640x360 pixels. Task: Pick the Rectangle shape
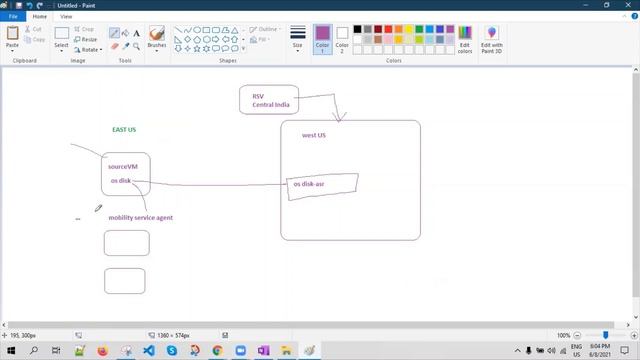[206, 30]
